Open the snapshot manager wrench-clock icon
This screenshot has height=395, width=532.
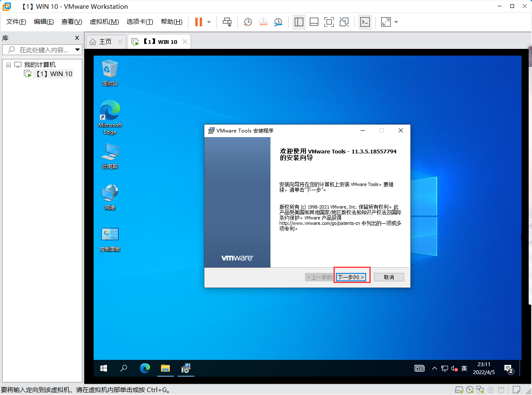click(278, 22)
